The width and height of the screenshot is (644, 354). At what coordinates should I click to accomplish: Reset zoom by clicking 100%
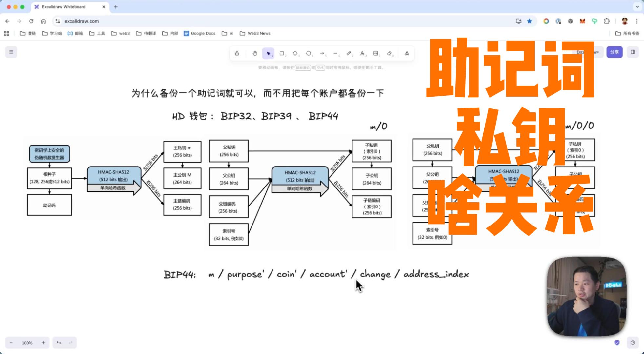(27, 343)
